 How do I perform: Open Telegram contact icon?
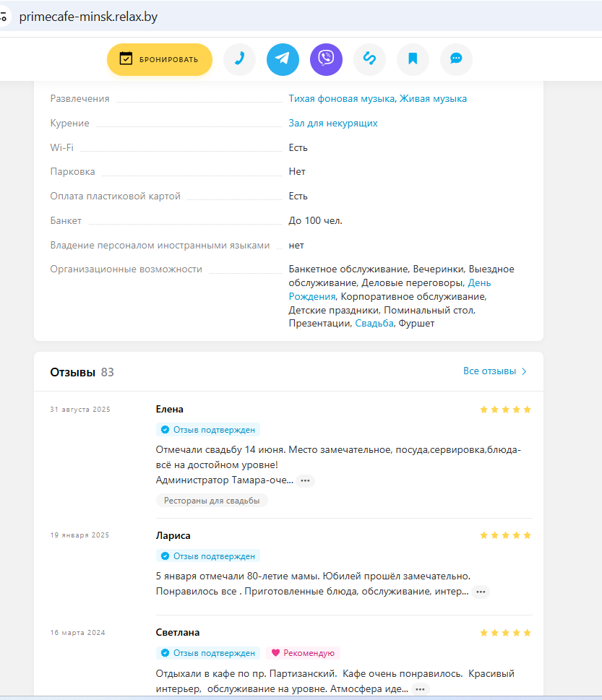pos(283,59)
